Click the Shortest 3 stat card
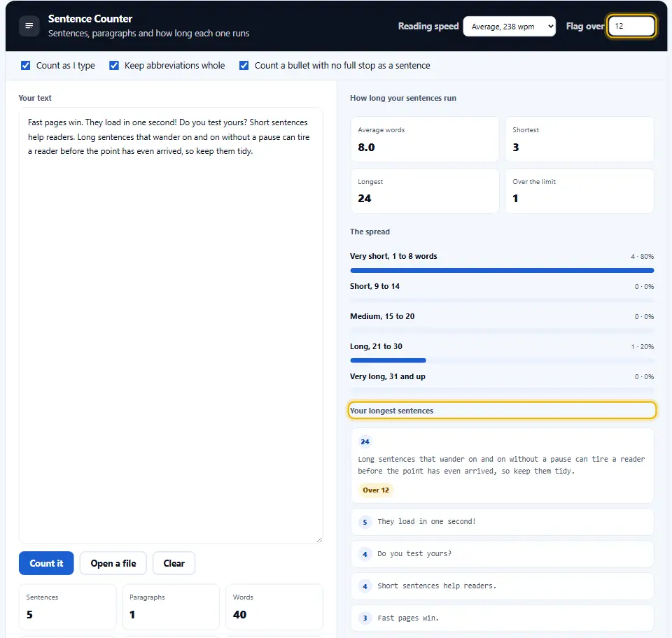Viewport: 672px width, 638px height. point(580,139)
